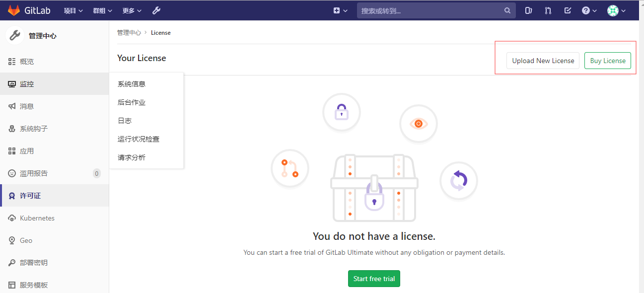Open the admin wrench icon in top bar
Image resolution: width=644 pixels, height=293 pixels.
(156, 10)
